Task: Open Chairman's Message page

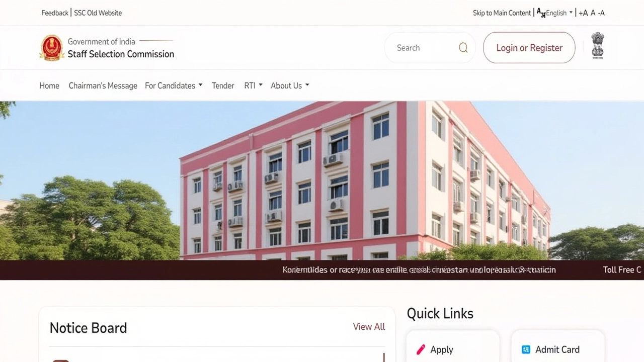Action: 103,85
